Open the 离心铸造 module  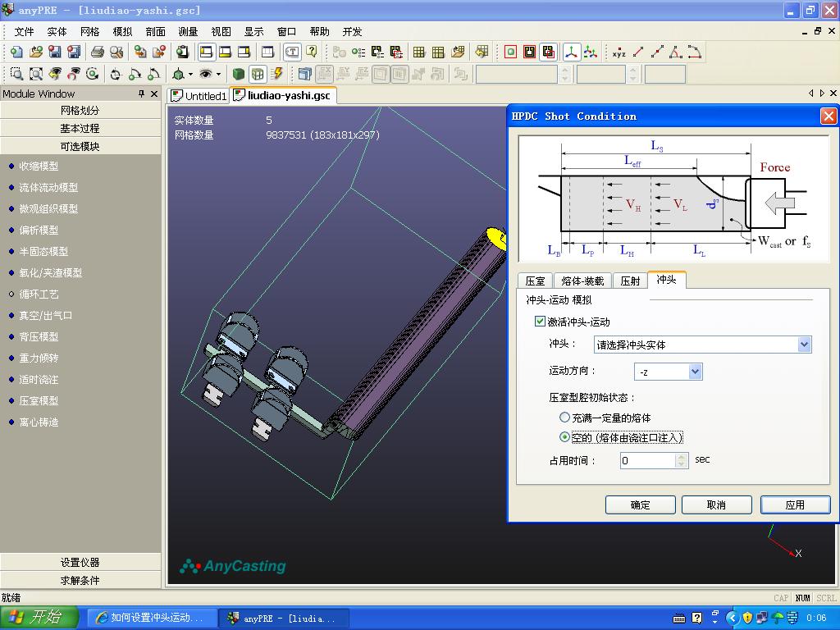39,422
